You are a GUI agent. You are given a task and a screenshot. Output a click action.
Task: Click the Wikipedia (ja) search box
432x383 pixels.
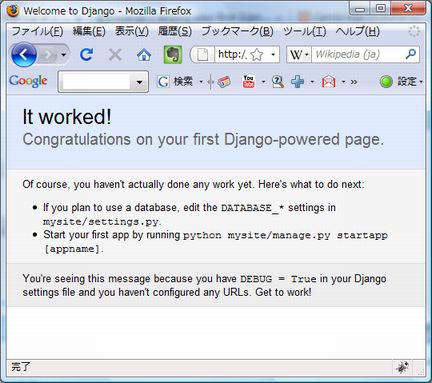[358, 54]
